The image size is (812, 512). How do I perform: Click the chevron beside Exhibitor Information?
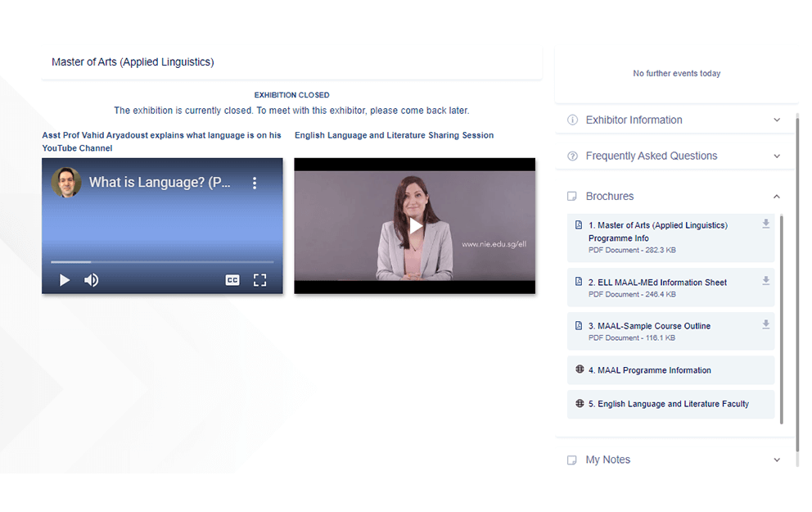[x=777, y=120]
